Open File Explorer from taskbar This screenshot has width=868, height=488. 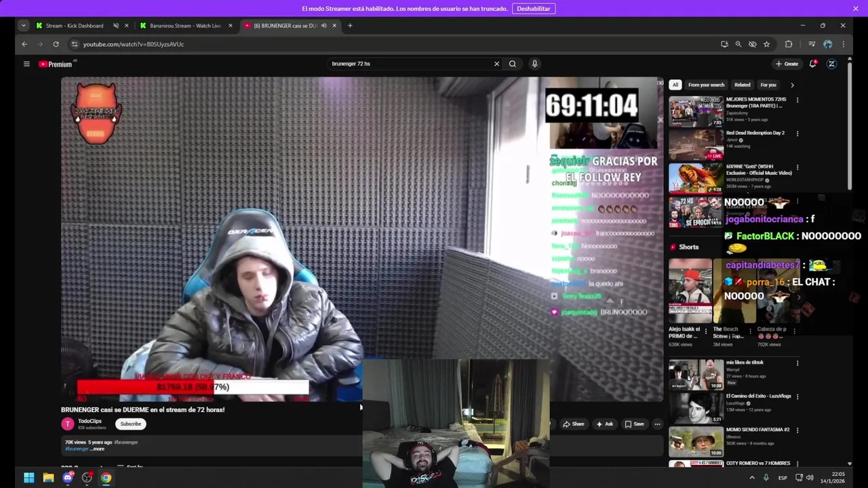(x=48, y=478)
